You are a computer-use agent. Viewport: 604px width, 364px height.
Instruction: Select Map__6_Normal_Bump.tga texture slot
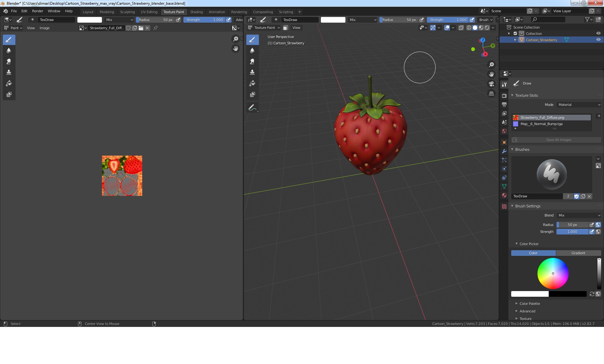tap(551, 124)
